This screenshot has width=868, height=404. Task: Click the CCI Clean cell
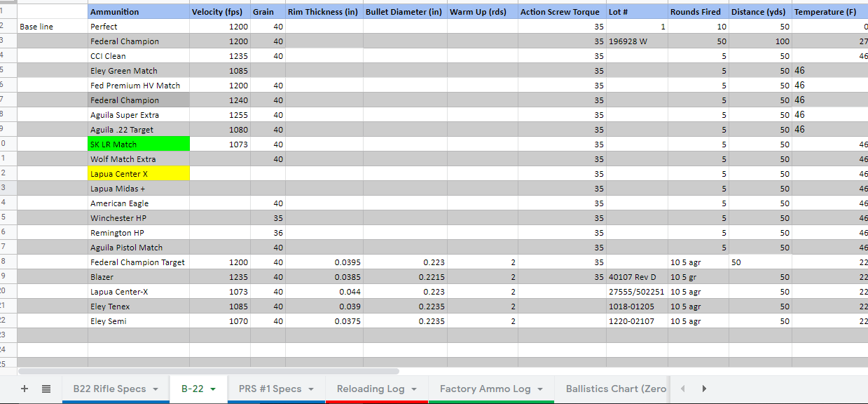coord(139,56)
